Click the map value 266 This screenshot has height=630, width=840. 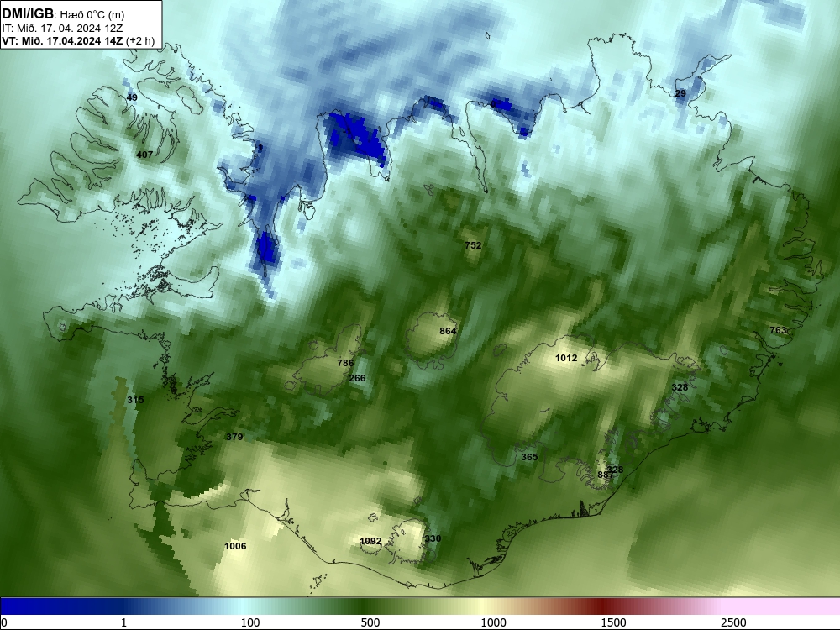click(x=357, y=378)
